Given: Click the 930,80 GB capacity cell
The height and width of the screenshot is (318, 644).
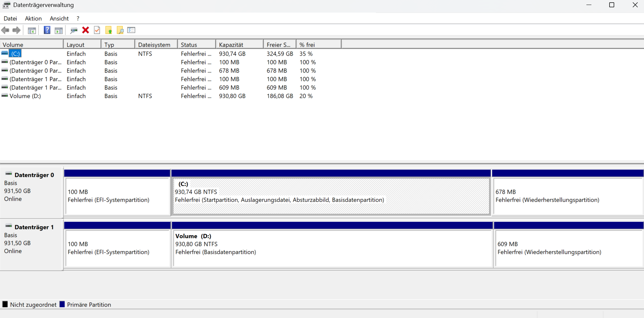Looking at the screenshot, I should (232, 96).
